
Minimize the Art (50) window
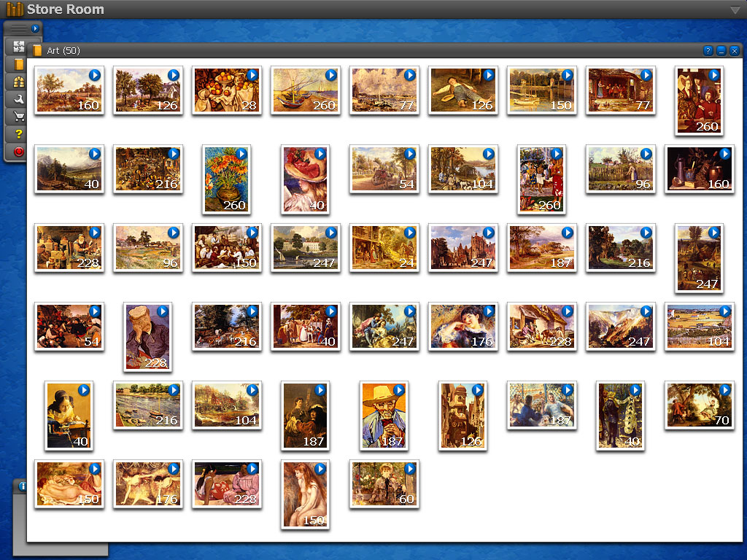[x=721, y=51]
